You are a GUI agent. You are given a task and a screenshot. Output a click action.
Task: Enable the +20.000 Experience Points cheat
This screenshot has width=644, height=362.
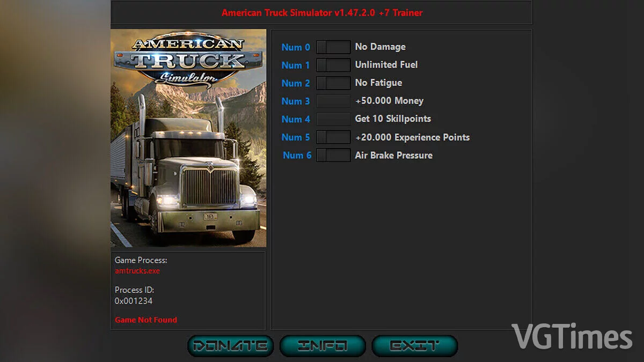(333, 137)
